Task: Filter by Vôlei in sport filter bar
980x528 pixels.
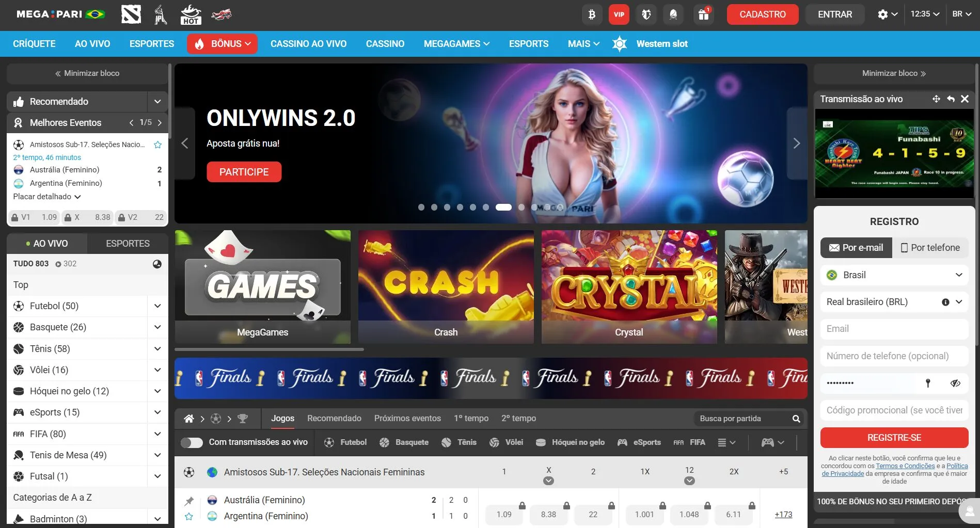Action: click(506, 443)
